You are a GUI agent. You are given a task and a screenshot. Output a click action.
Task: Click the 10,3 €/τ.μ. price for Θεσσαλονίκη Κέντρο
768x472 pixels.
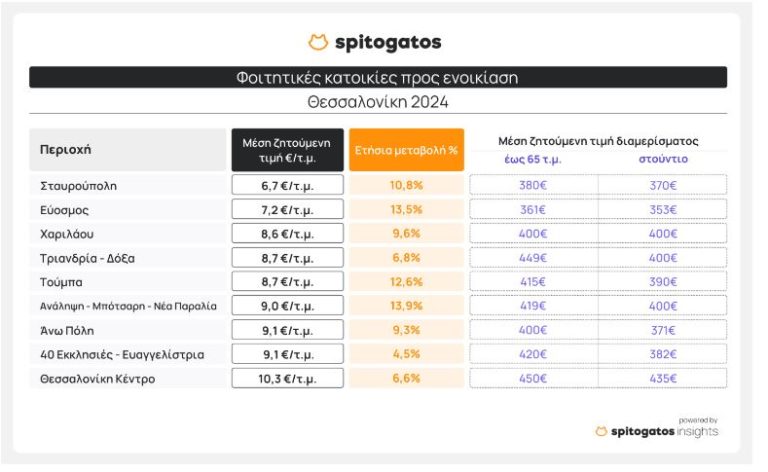[x=287, y=379]
